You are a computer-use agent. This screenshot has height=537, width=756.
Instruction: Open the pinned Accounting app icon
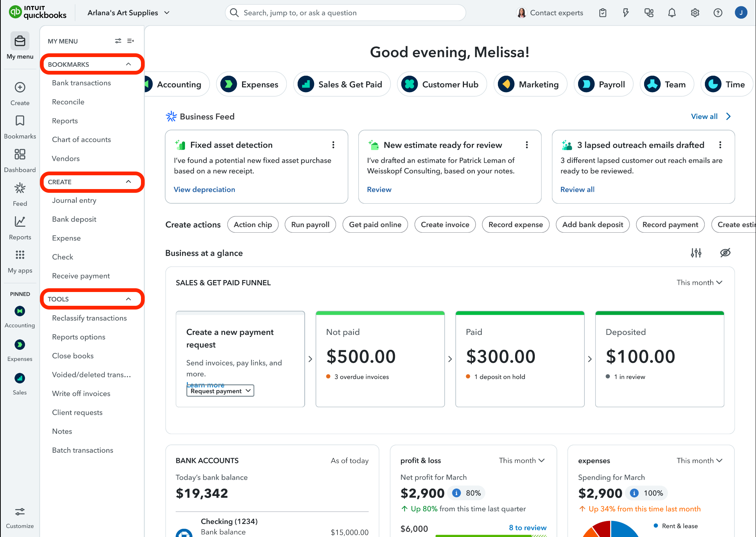[20, 311]
